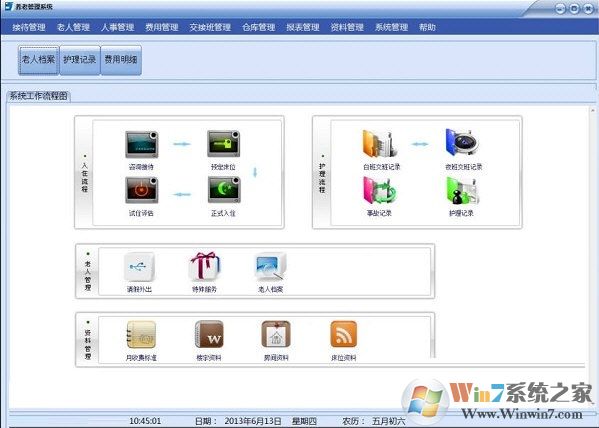The width and height of the screenshot is (599, 428).
Task: Click the 老人档案 toolbar button at top
Action: click(x=39, y=60)
